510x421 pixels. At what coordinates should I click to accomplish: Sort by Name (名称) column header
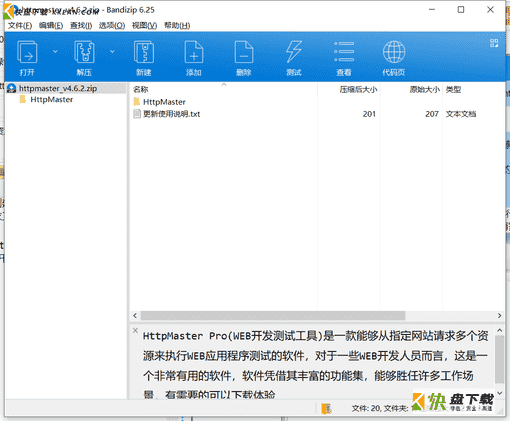[140, 89]
